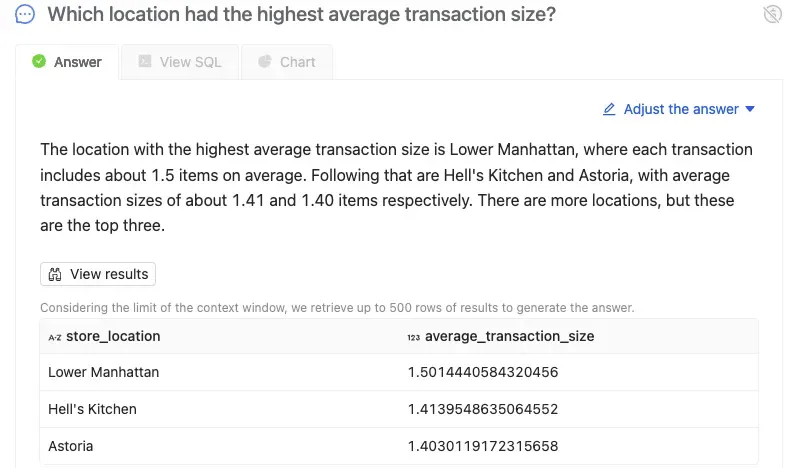This screenshot has width=799, height=468.
Task: Select the Lower Manhattan cell
Action: pyautogui.click(x=103, y=372)
